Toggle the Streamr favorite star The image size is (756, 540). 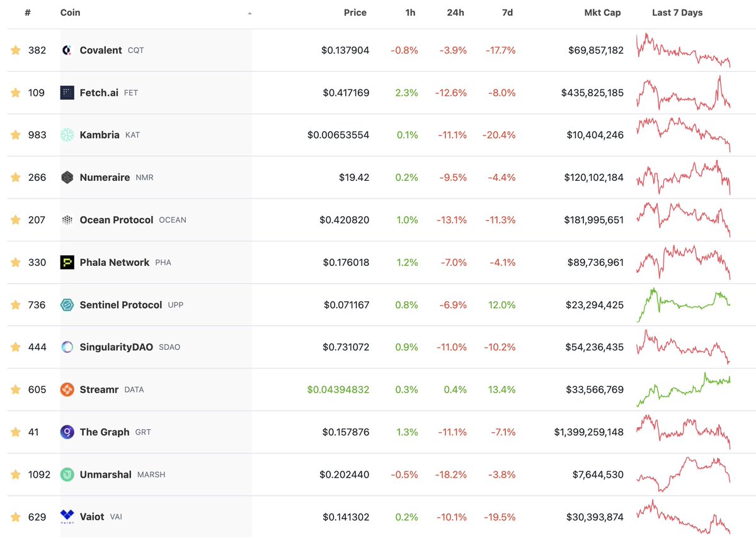(16, 389)
